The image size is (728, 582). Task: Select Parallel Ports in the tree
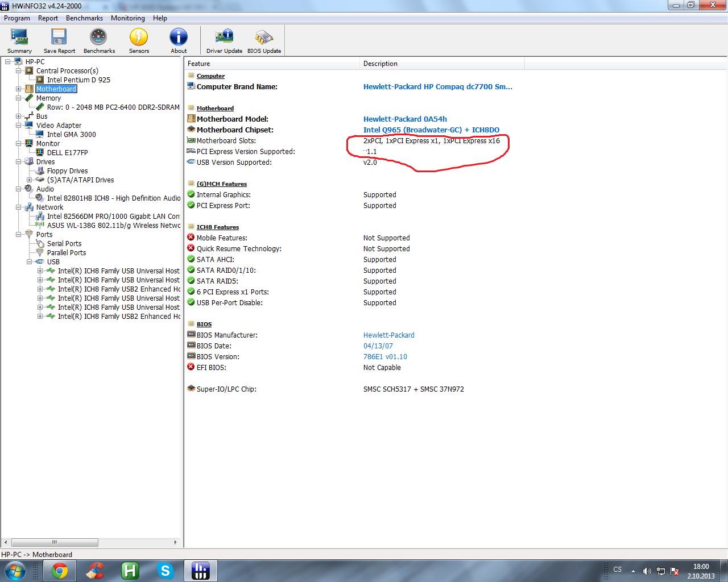(67, 252)
